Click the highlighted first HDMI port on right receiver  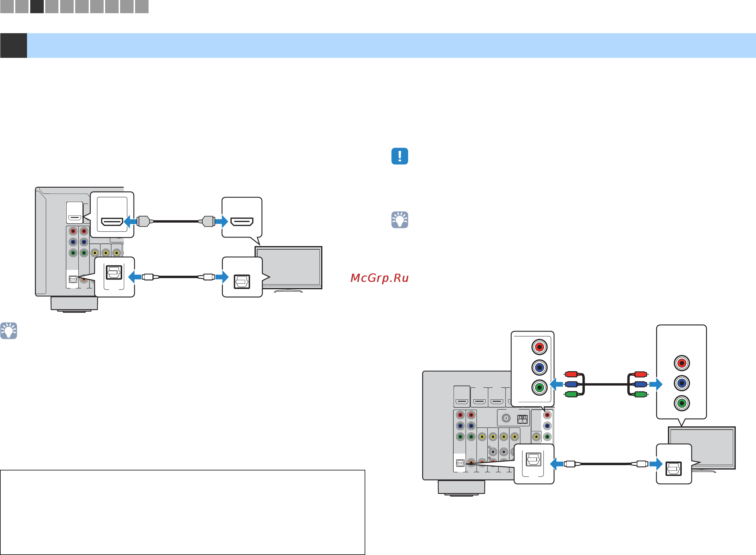tap(462, 401)
